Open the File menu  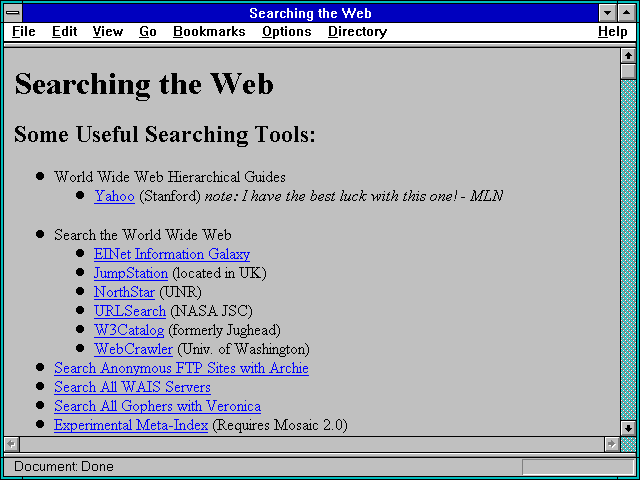24,32
